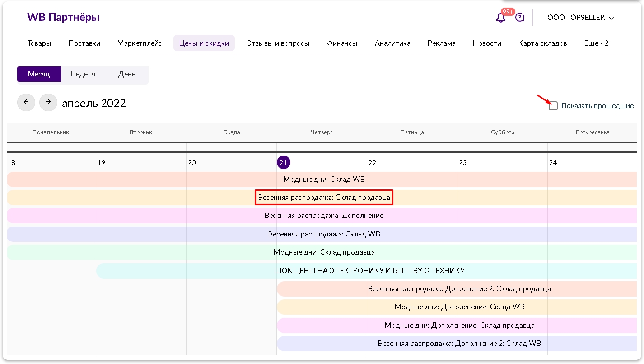The height and width of the screenshot is (364, 644).
Task: Expand the ООО TOPSELLER account dropdown
Action: point(581,18)
